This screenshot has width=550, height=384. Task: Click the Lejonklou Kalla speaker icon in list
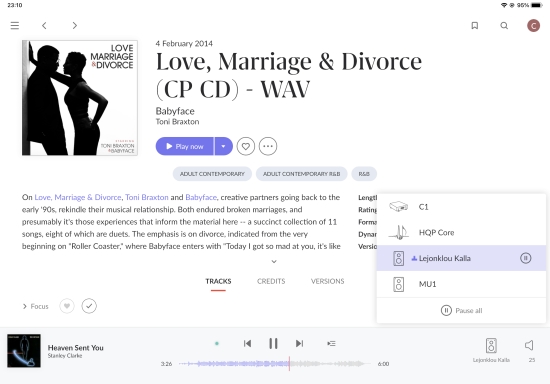[x=398, y=258]
